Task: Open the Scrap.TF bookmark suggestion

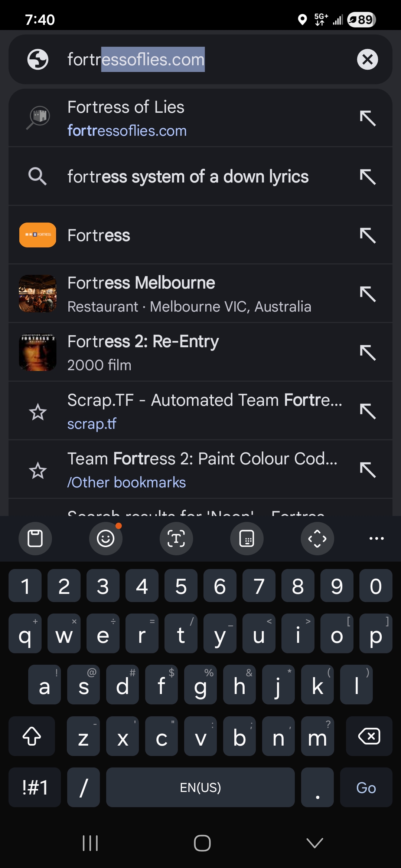Action: pos(186,411)
